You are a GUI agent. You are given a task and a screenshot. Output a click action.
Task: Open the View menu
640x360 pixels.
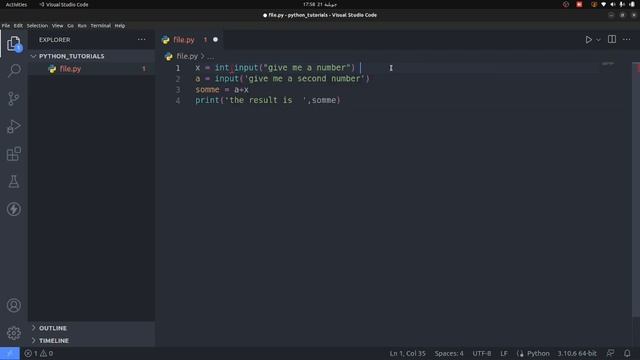(x=58, y=25)
